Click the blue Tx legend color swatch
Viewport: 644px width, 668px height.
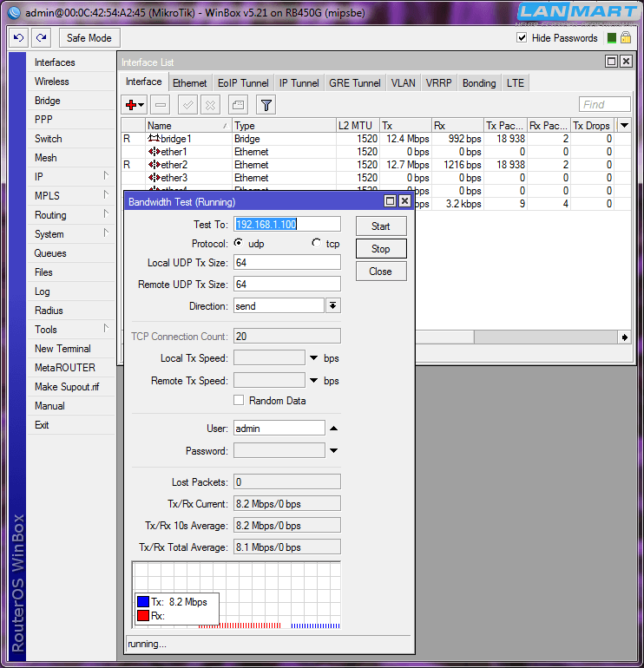tap(143, 601)
